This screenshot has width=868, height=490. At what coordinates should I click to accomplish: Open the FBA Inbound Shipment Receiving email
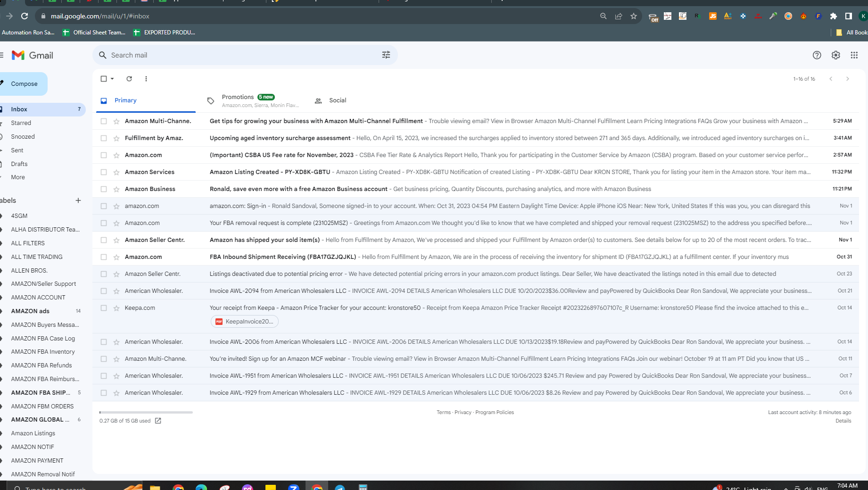(x=476, y=257)
